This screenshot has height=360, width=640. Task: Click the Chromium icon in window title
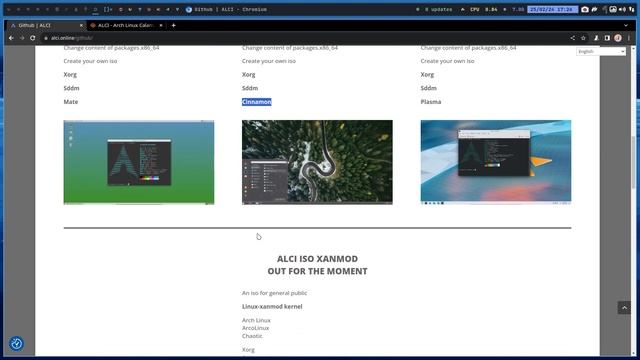189,9
